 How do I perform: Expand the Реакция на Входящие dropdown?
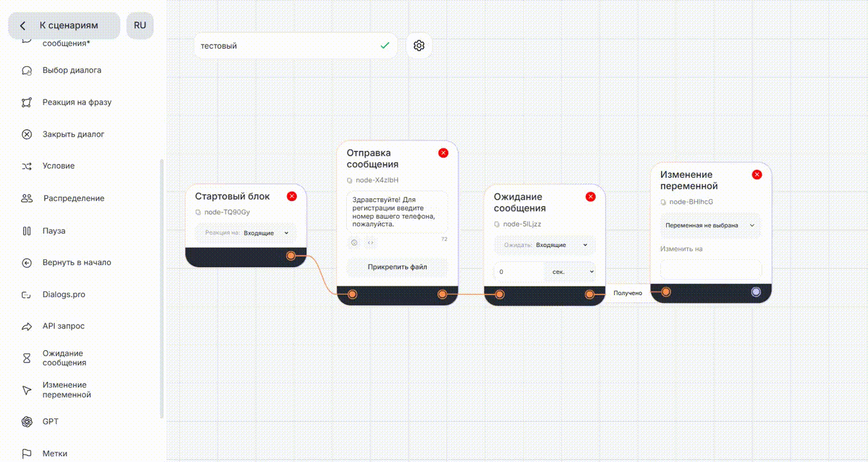[267, 233]
